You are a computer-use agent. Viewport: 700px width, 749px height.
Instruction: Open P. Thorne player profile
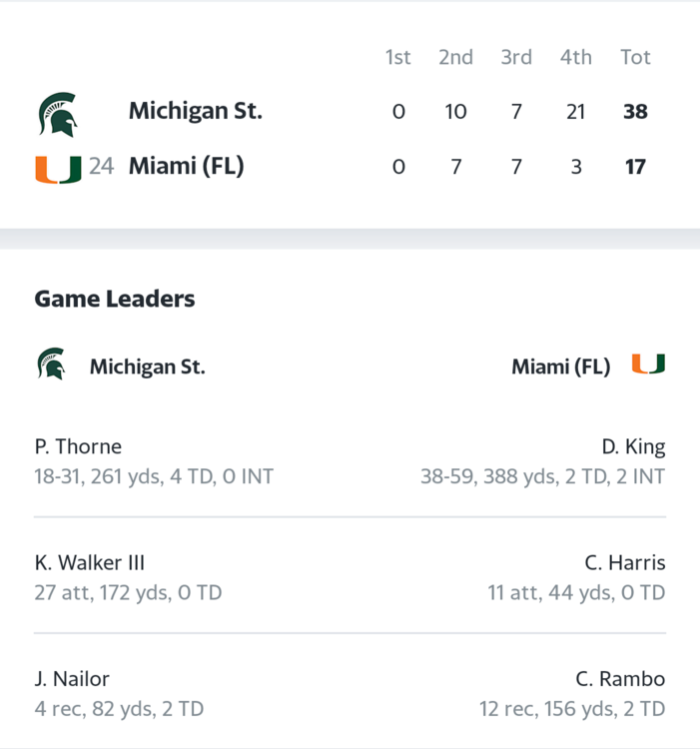78,446
